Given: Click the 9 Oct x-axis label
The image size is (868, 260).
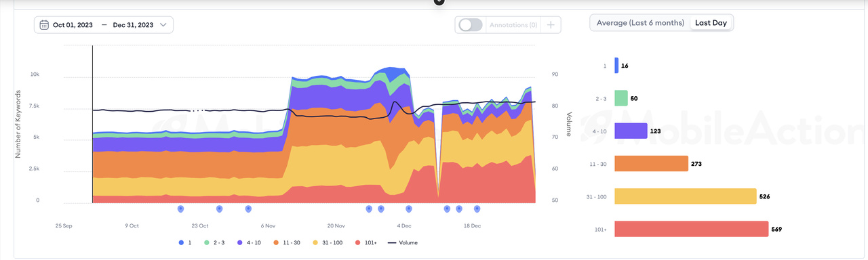Looking at the screenshot, I should pyautogui.click(x=132, y=225).
